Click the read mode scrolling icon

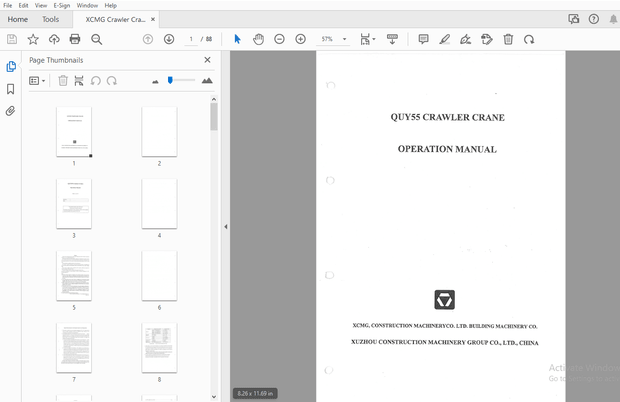pyautogui.click(x=392, y=39)
